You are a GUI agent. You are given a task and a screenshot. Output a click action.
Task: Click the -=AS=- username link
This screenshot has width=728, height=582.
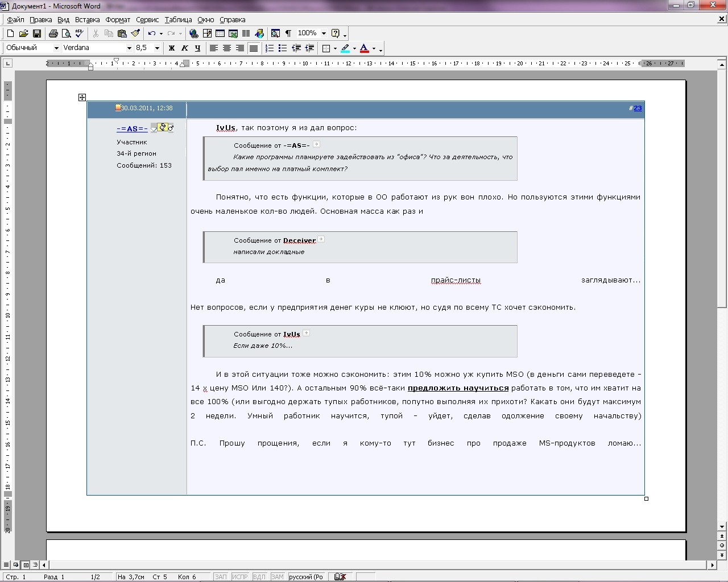tap(132, 128)
